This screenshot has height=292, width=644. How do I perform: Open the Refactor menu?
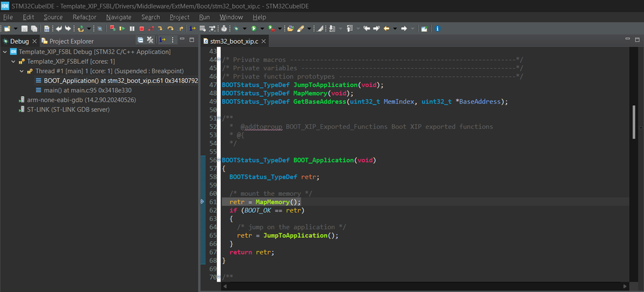pyautogui.click(x=84, y=17)
